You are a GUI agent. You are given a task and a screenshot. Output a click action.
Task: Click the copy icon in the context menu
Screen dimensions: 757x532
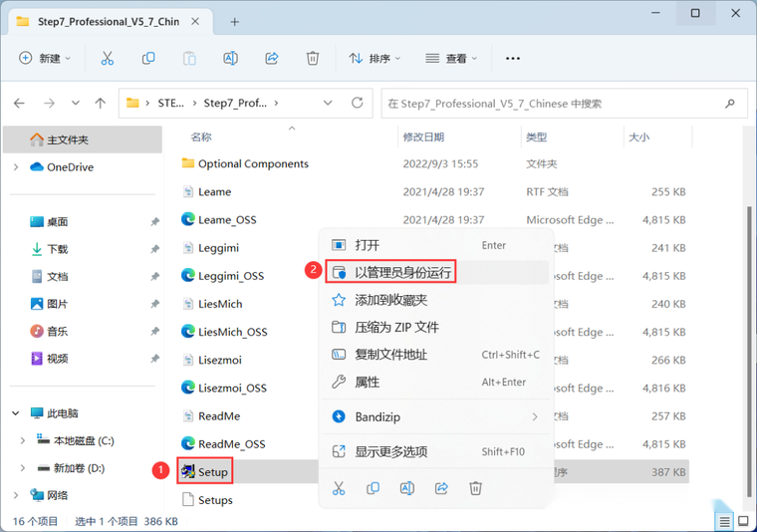pyautogui.click(x=373, y=488)
